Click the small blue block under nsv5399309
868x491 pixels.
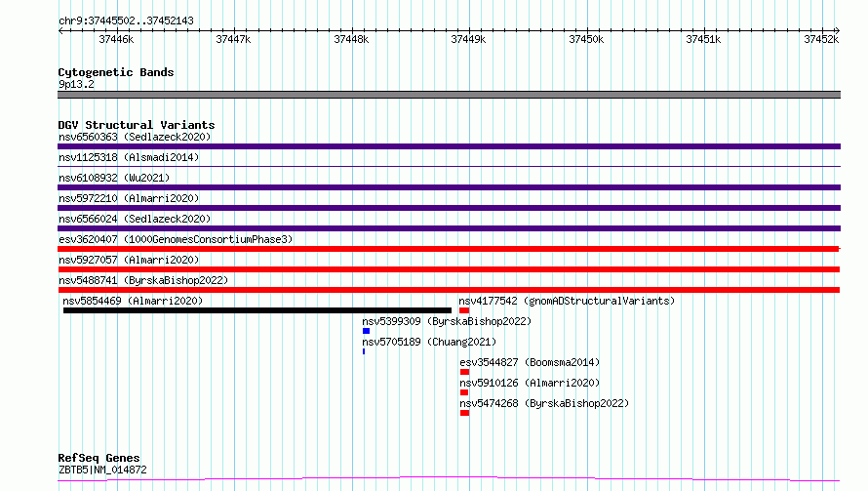click(x=366, y=331)
